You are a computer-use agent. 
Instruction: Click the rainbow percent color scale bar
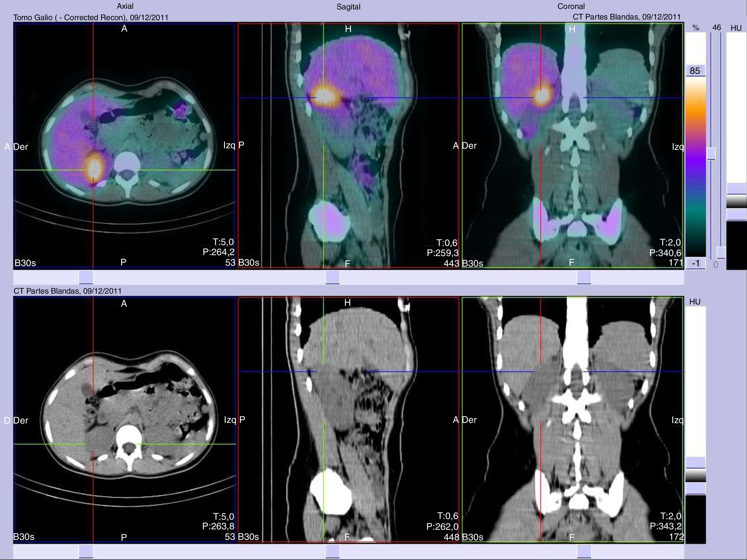(x=695, y=165)
